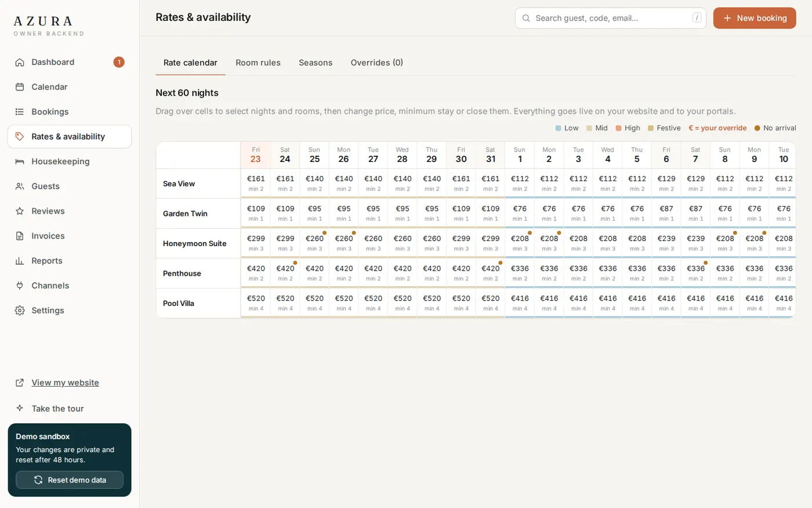
Task: Click the Mon 9 date column header
Action: coord(754,155)
